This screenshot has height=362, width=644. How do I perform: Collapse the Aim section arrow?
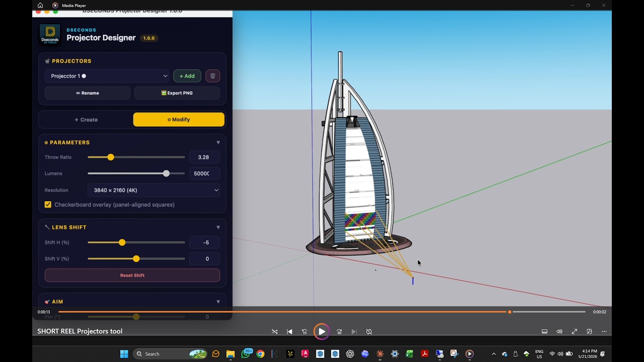(x=218, y=302)
